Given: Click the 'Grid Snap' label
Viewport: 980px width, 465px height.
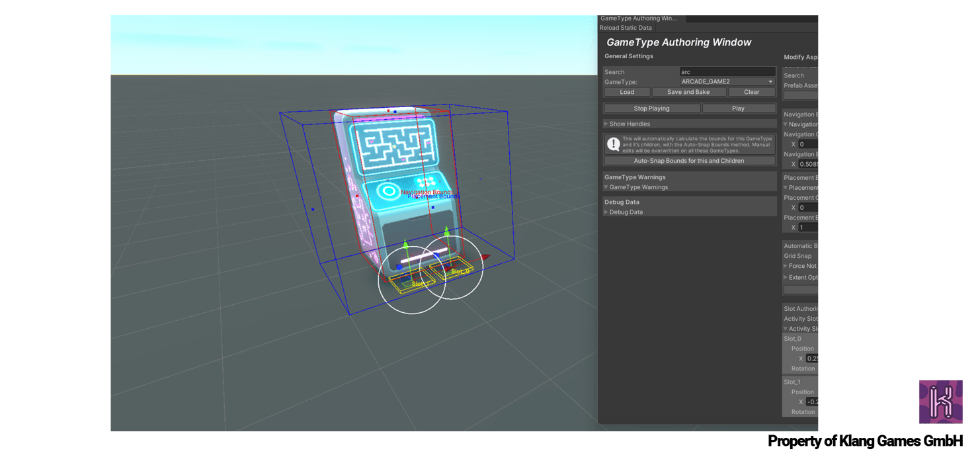Looking at the screenshot, I should point(797,256).
